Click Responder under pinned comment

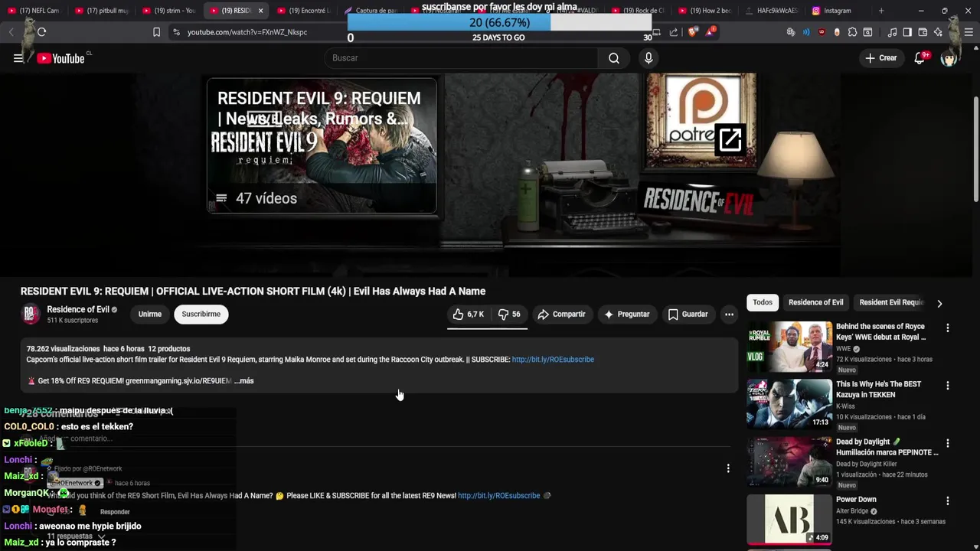[x=115, y=512]
